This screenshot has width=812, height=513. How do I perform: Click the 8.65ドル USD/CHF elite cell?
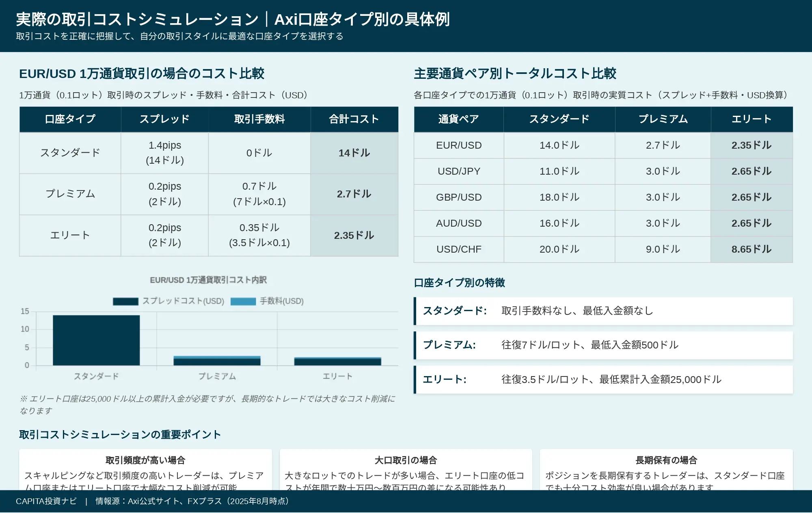click(x=752, y=249)
